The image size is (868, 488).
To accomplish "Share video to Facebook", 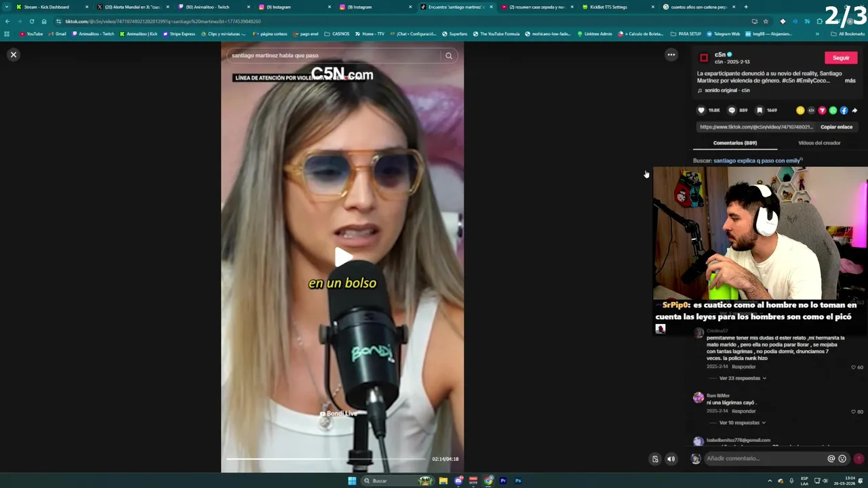I will click(x=844, y=110).
